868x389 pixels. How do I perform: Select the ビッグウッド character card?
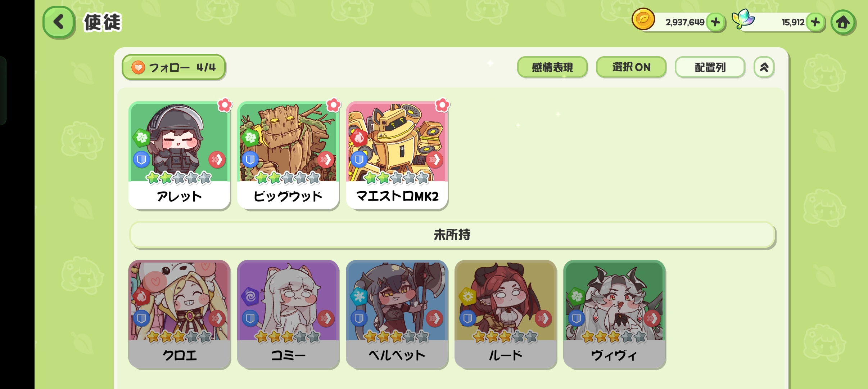pyautogui.click(x=288, y=156)
